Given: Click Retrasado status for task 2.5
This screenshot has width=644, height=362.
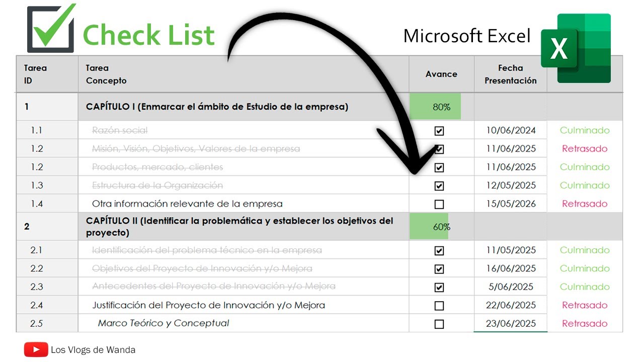Looking at the screenshot, I should (x=585, y=323).
